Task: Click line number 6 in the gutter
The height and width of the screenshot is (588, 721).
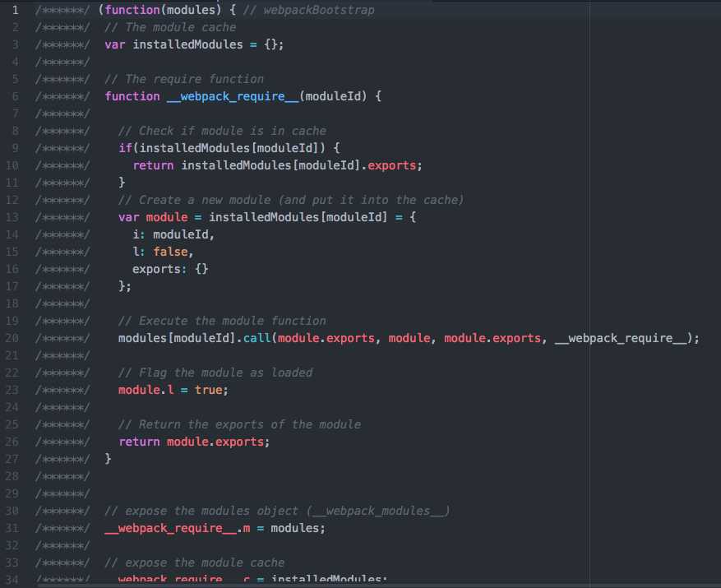Action: 15,96
